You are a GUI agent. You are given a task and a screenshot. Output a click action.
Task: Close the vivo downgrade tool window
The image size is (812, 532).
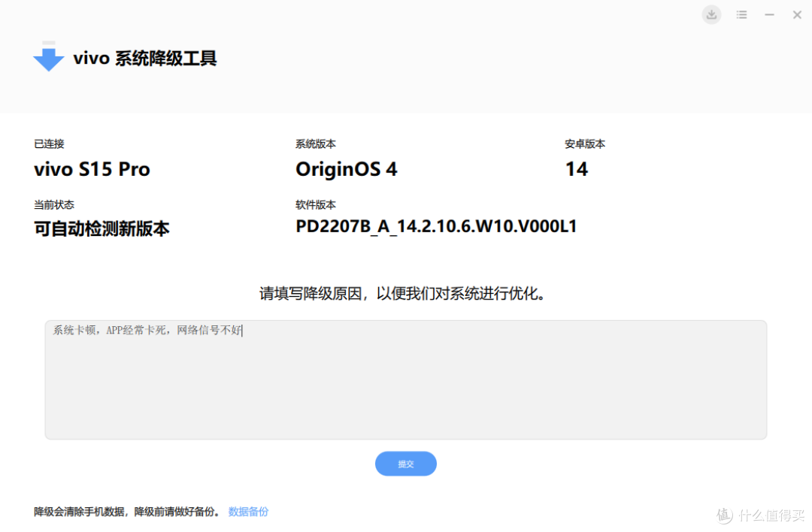click(x=797, y=14)
